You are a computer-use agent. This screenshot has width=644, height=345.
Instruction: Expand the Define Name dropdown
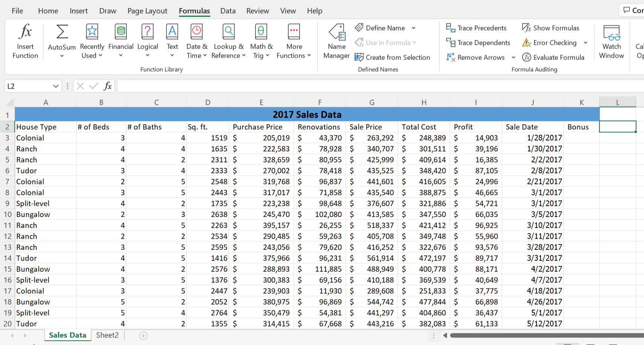point(414,28)
